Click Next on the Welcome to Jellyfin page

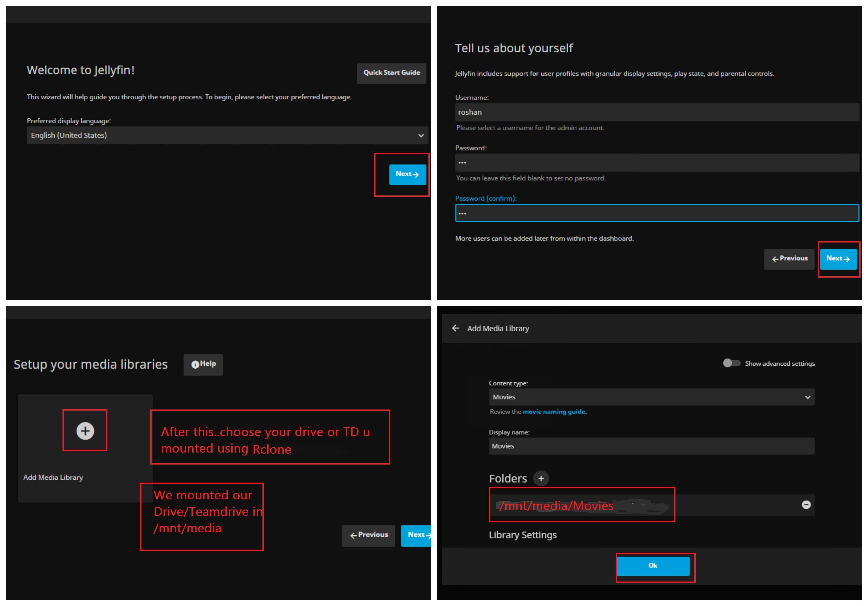point(407,174)
